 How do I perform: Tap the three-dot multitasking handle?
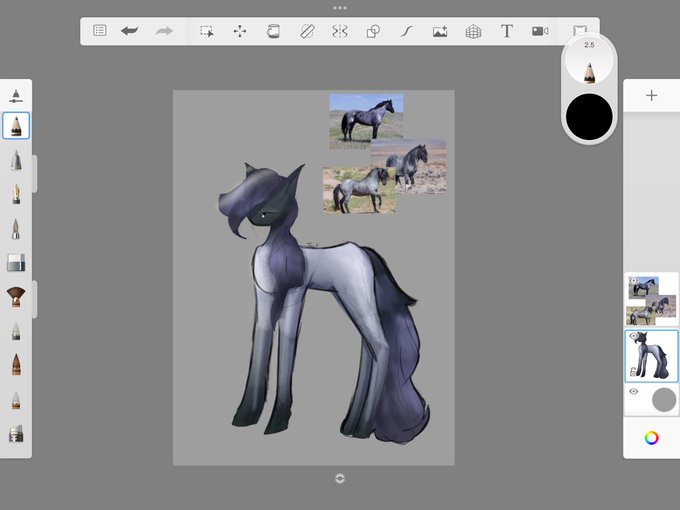click(x=340, y=8)
